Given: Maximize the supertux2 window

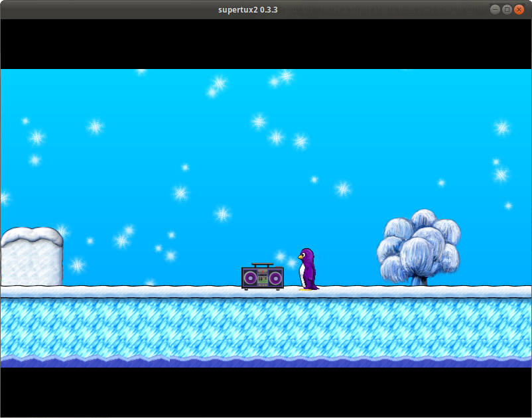Looking at the screenshot, I should (x=507, y=9).
